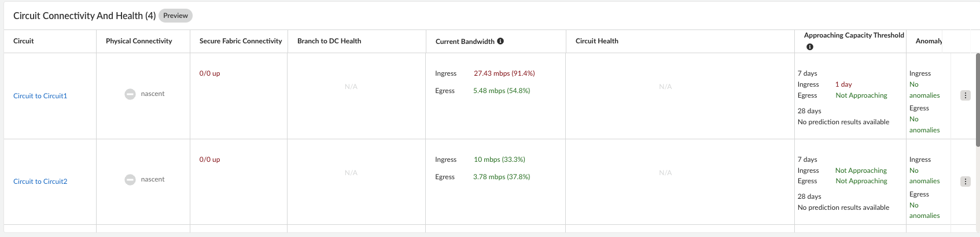The height and width of the screenshot is (237, 980).
Task: Click the info icon under Approaching Capacity Threshold
Action: [x=810, y=47]
